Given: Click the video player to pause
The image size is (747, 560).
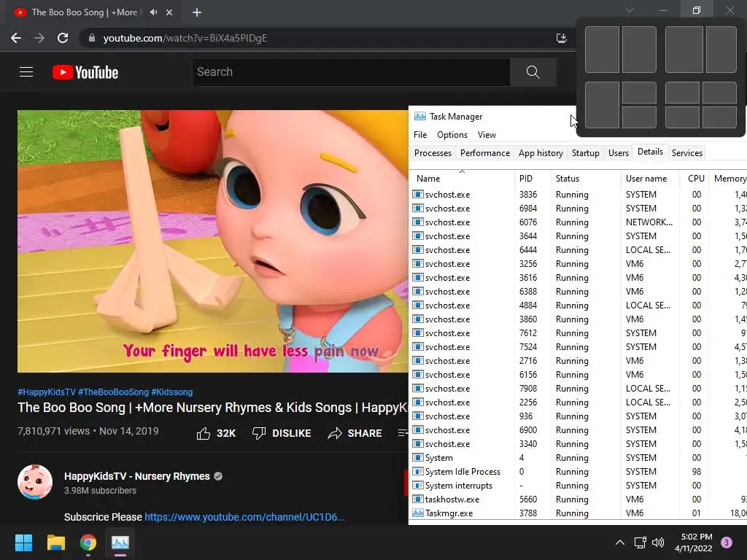Looking at the screenshot, I should pos(212,241).
